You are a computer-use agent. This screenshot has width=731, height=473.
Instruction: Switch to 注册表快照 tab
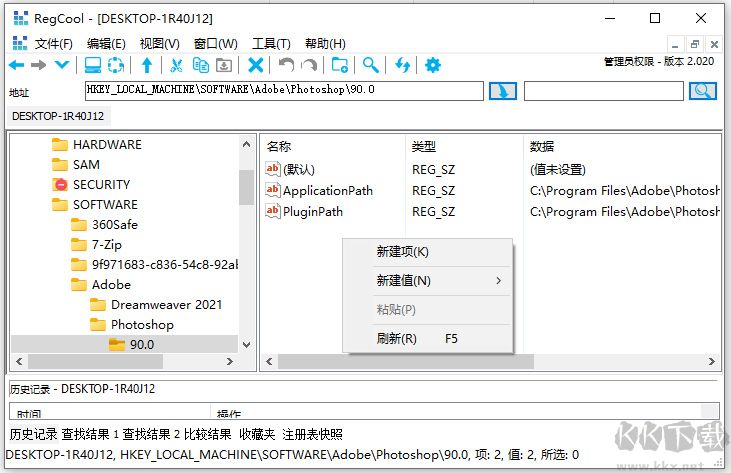pos(312,435)
